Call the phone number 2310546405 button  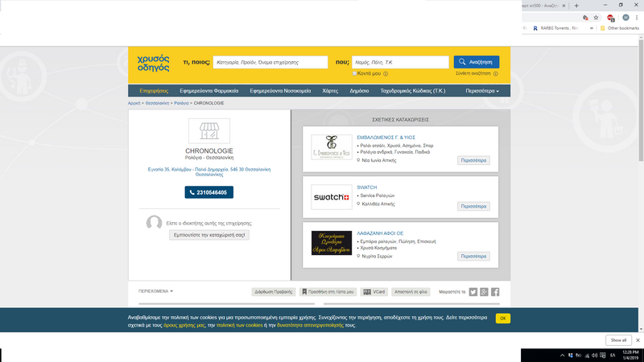pyautogui.click(x=209, y=192)
